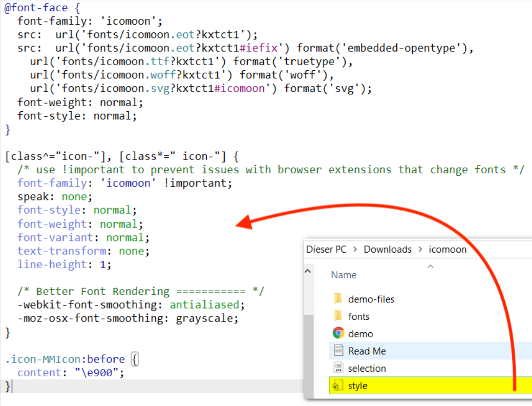Click the navigation pane scroll-up arrow

308,271
